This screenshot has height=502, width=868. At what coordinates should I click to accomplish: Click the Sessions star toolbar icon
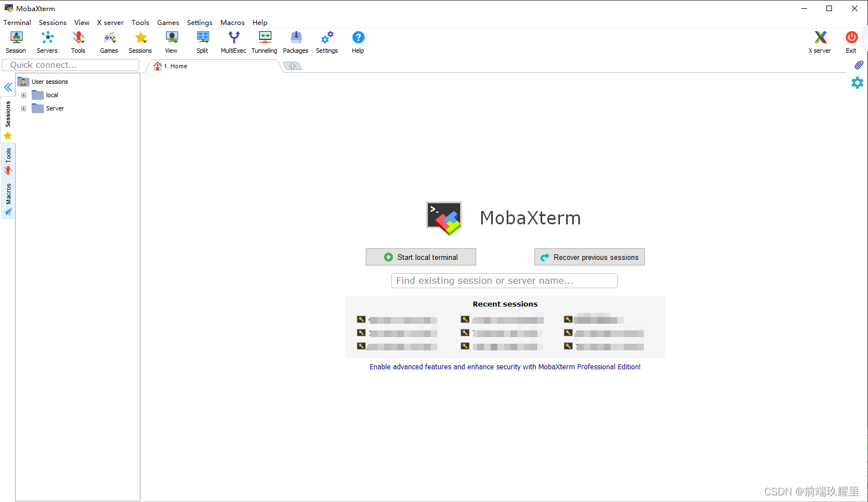[140, 42]
